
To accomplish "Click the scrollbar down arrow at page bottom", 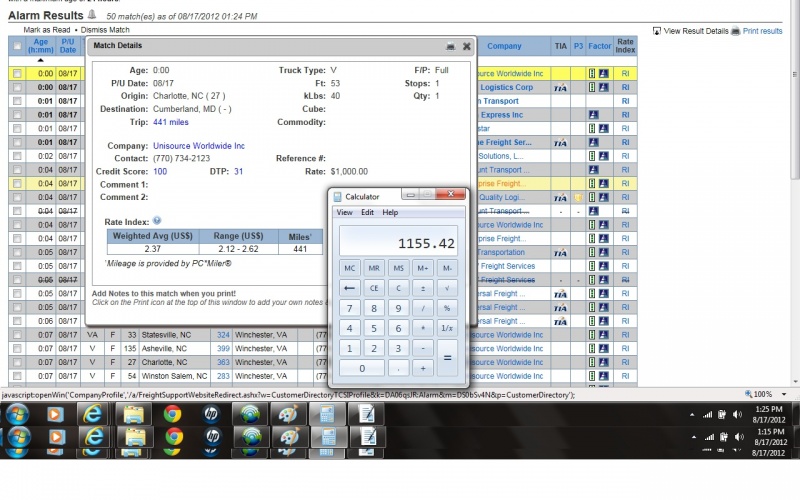I will [795, 382].
